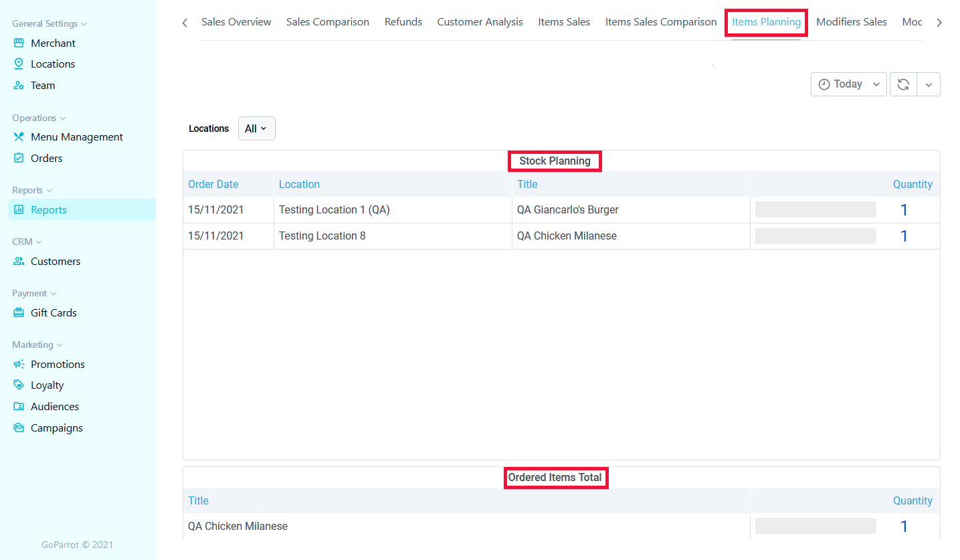The width and height of the screenshot is (960, 560).
Task: Open the Audiences page
Action: coord(55,406)
